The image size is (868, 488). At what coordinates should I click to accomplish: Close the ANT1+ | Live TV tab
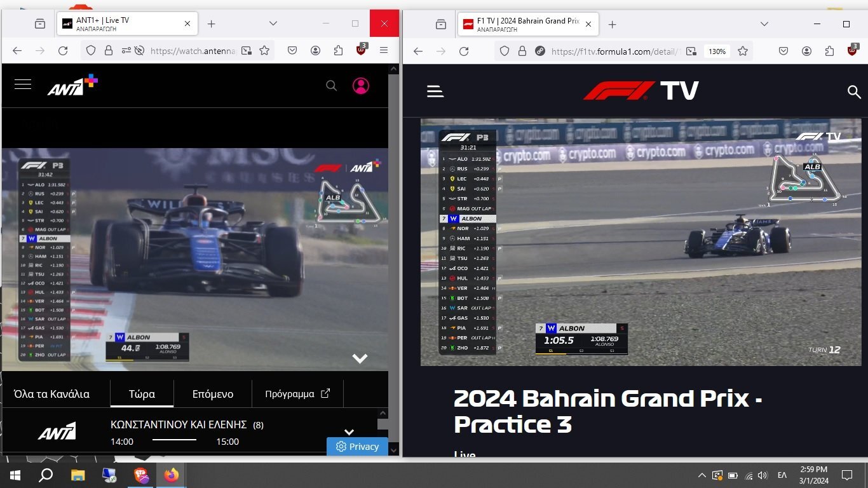coord(187,24)
